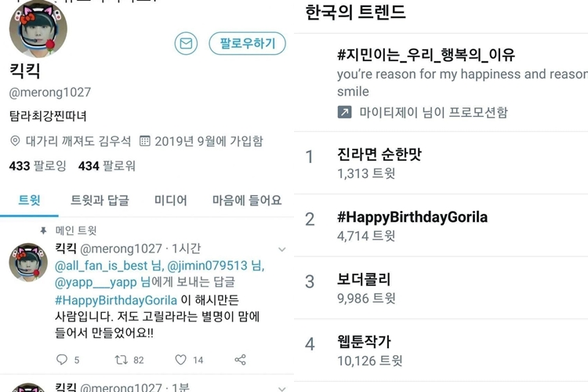Screen dimensions: 588x392
Task: Open the 433 팔로잉 following list
Action: click(38, 165)
